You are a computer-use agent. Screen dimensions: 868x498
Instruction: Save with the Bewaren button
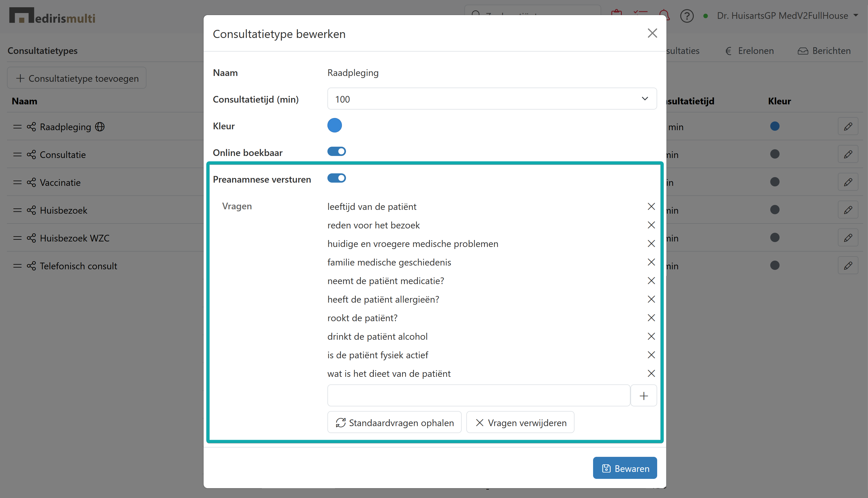(625, 468)
